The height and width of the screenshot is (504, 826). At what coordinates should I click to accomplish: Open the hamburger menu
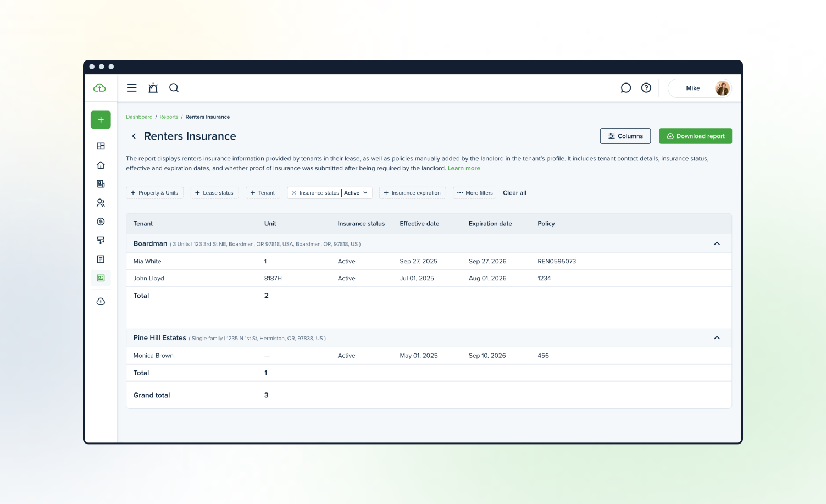(132, 88)
